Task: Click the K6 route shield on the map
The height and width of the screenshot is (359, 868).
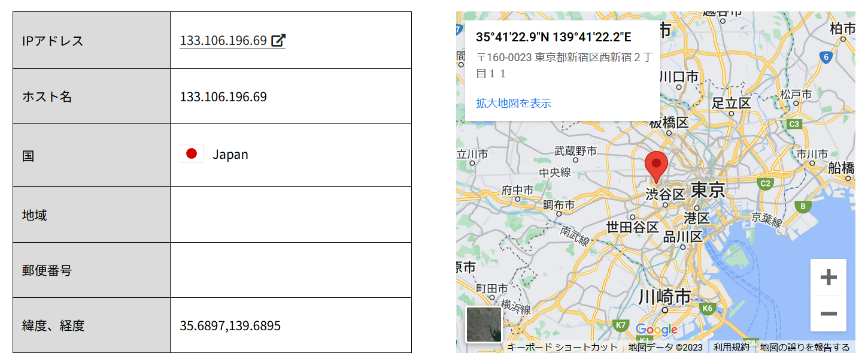Action: (x=708, y=309)
